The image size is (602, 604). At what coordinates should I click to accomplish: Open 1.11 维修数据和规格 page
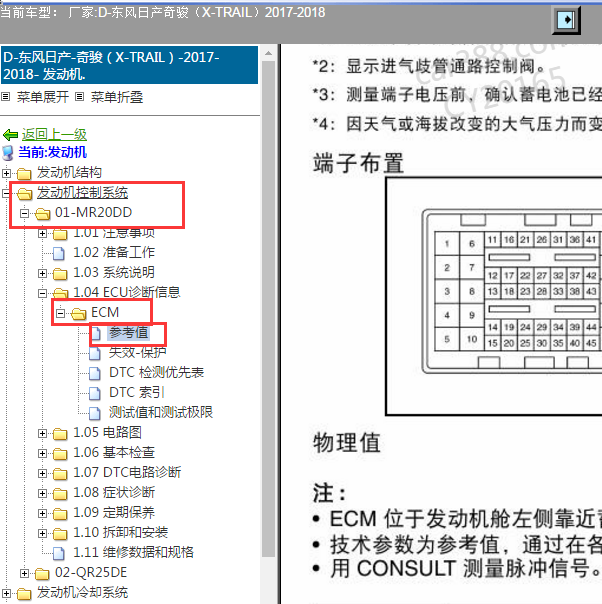(x=134, y=553)
